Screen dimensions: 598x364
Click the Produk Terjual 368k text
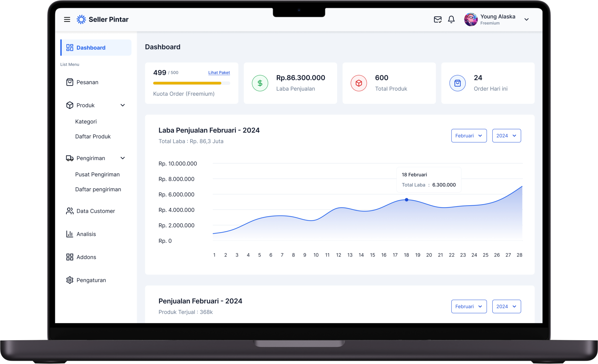(186, 312)
